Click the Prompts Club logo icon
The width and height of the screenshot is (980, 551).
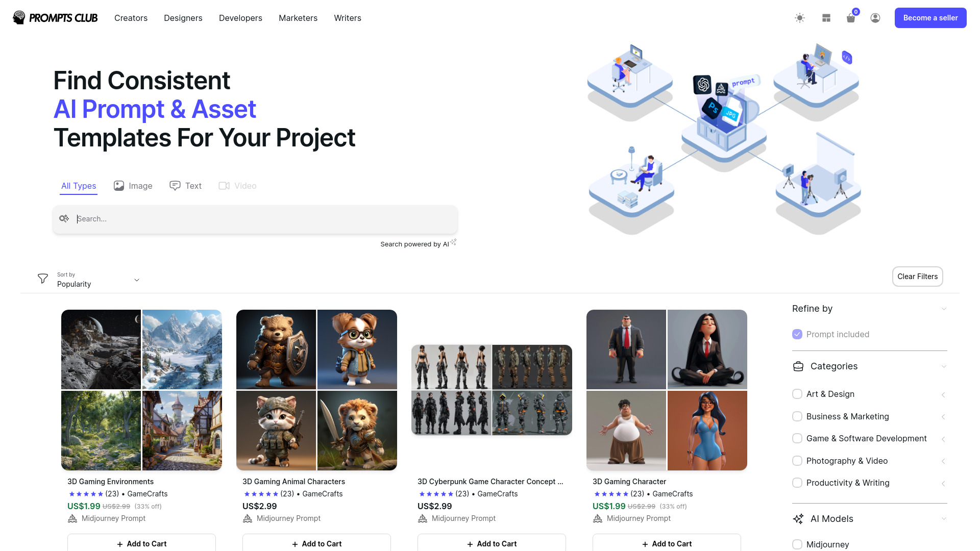click(19, 17)
